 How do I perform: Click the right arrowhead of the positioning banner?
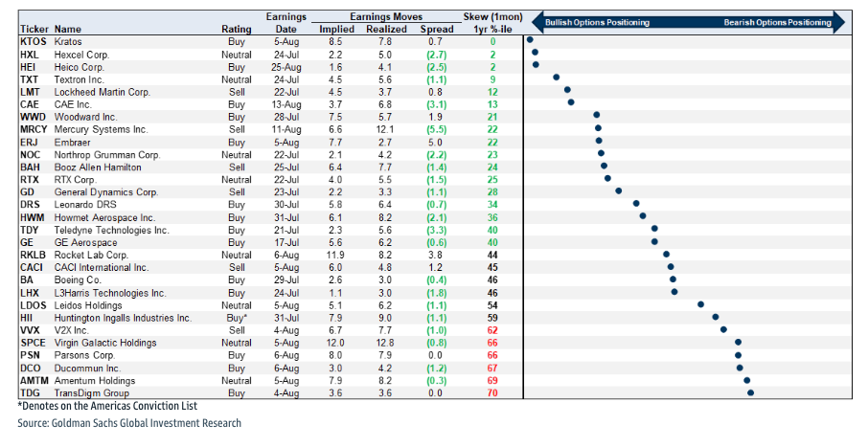pos(839,21)
